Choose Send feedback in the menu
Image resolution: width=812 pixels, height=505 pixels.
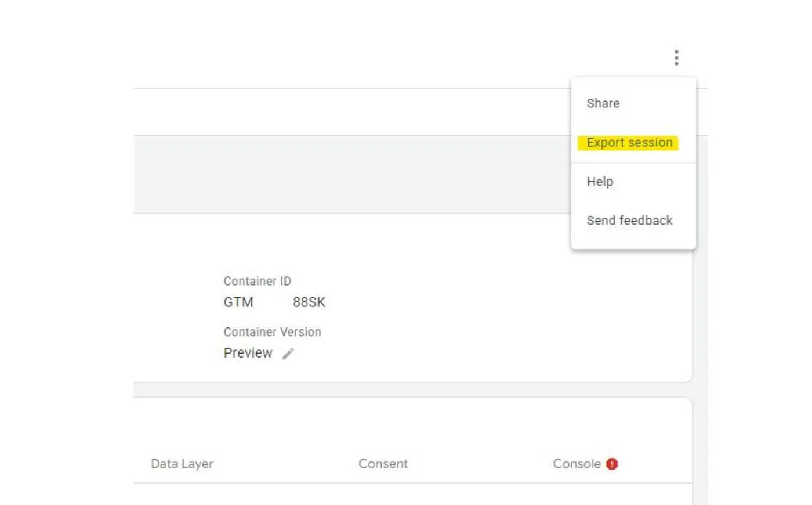tap(633, 221)
